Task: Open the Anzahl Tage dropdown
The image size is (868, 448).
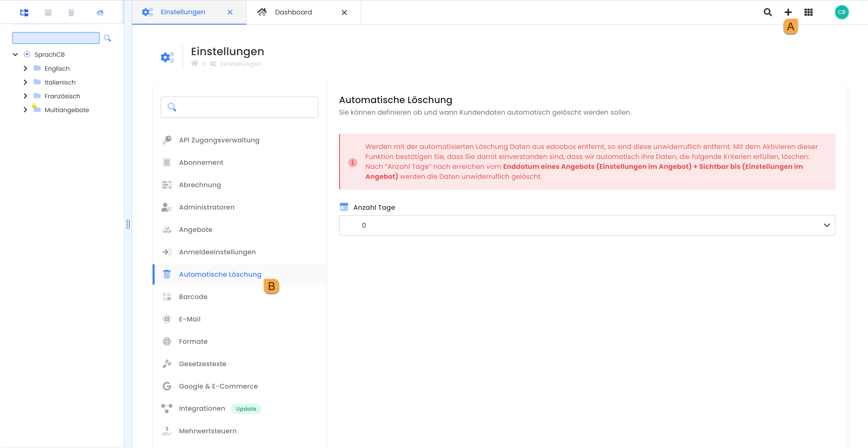Action: coord(587,225)
